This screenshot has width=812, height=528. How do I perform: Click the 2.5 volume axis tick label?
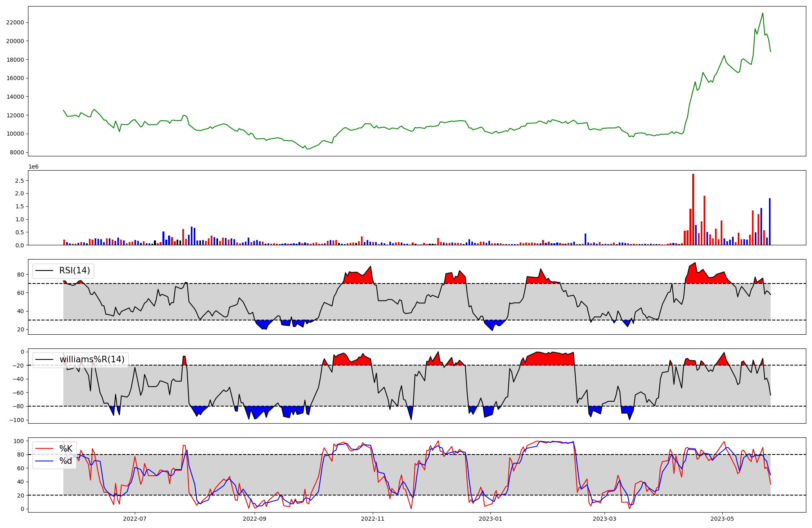(x=19, y=180)
